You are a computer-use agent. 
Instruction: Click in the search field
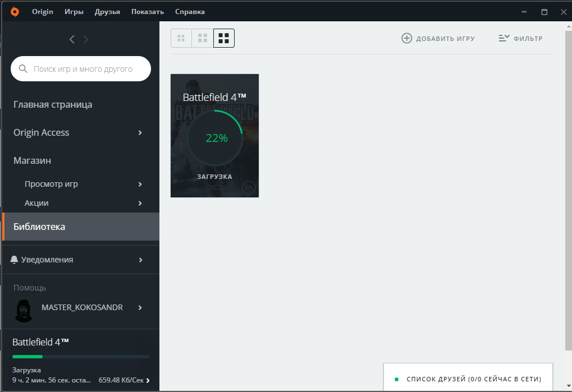(x=81, y=69)
